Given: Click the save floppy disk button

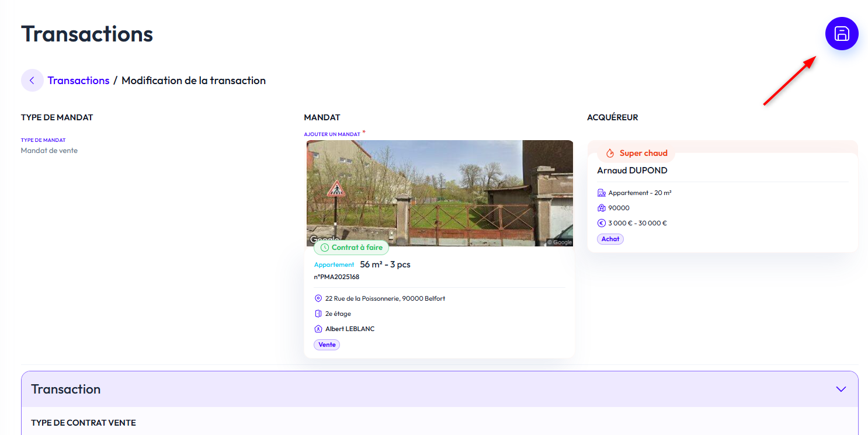Looking at the screenshot, I should pos(841,34).
